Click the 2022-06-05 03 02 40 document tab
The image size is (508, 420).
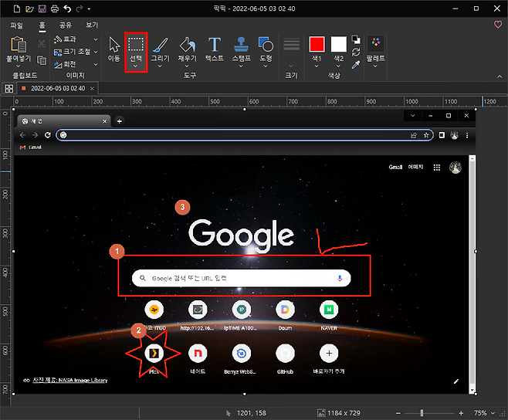(x=56, y=88)
